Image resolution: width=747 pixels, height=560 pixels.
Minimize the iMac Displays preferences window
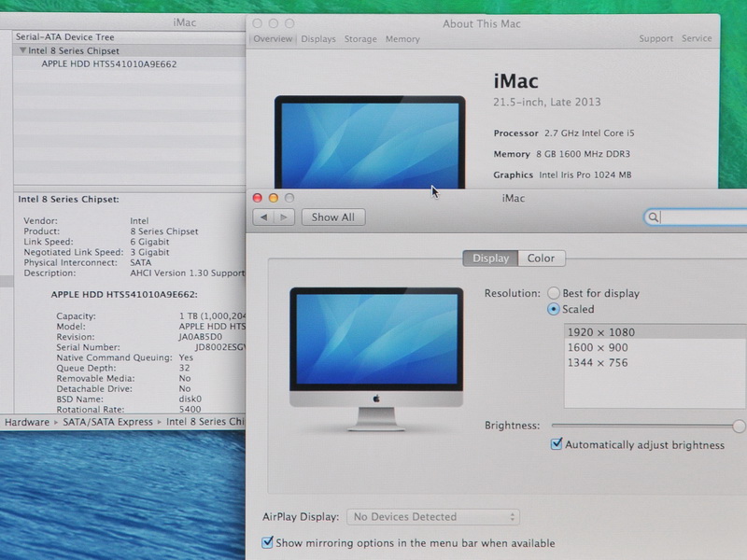pos(274,198)
